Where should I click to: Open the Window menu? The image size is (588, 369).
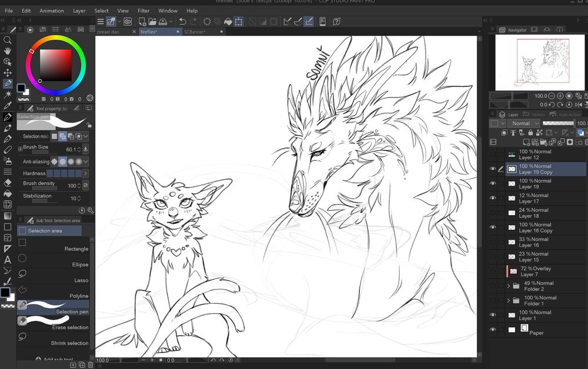[168, 11]
